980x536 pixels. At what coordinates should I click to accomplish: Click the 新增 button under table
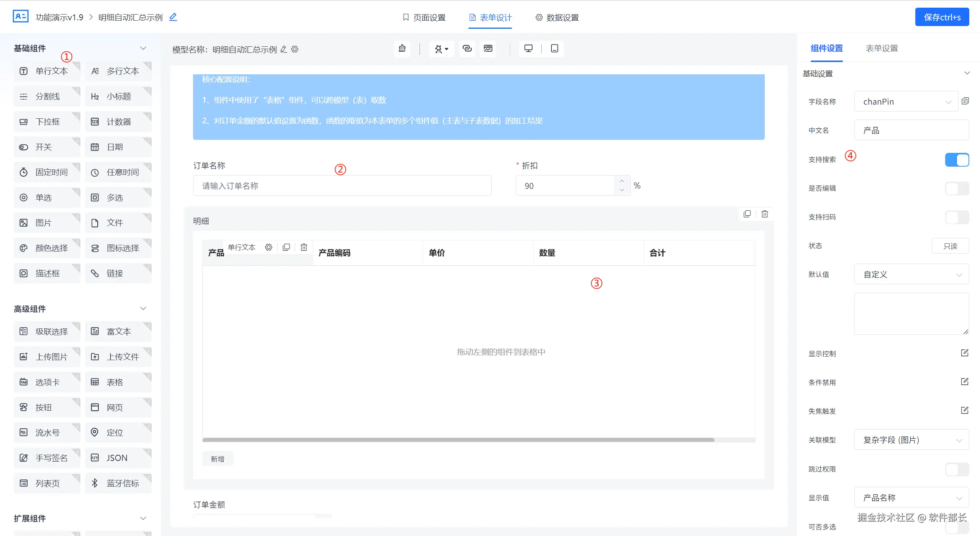217,459
